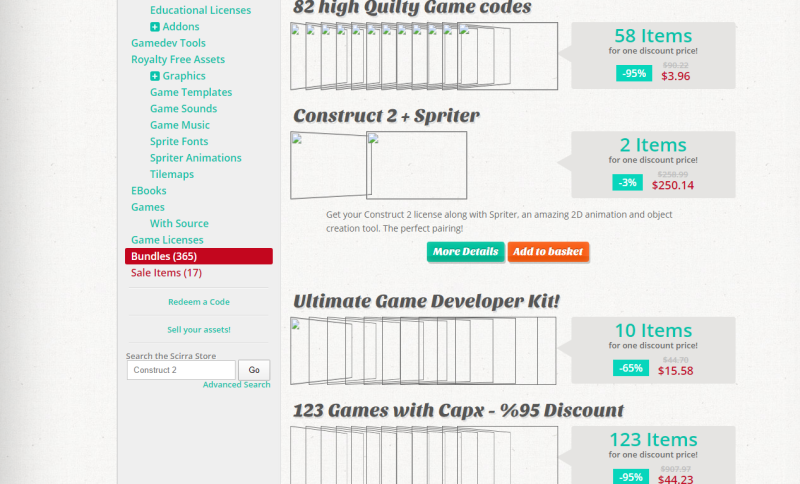
Task: Click the 58 Items bundle's -95% badge
Action: pyautogui.click(x=634, y=73)
